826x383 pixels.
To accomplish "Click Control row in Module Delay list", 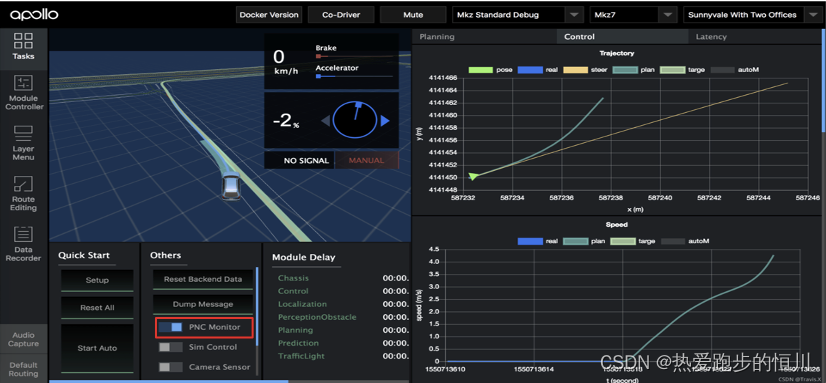I will click(x=343, y=291).
